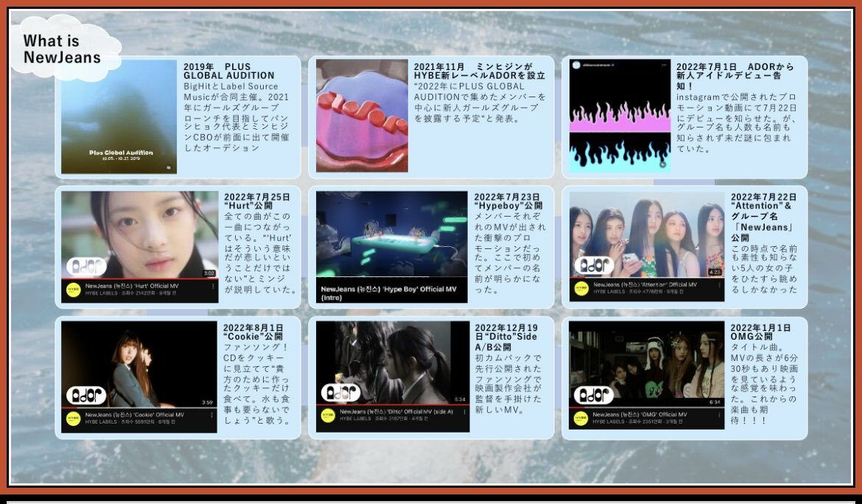Screen dimensions: 862x504
Task: Open the 'OMG' music video thumbnail
Action: pos(647,364)
